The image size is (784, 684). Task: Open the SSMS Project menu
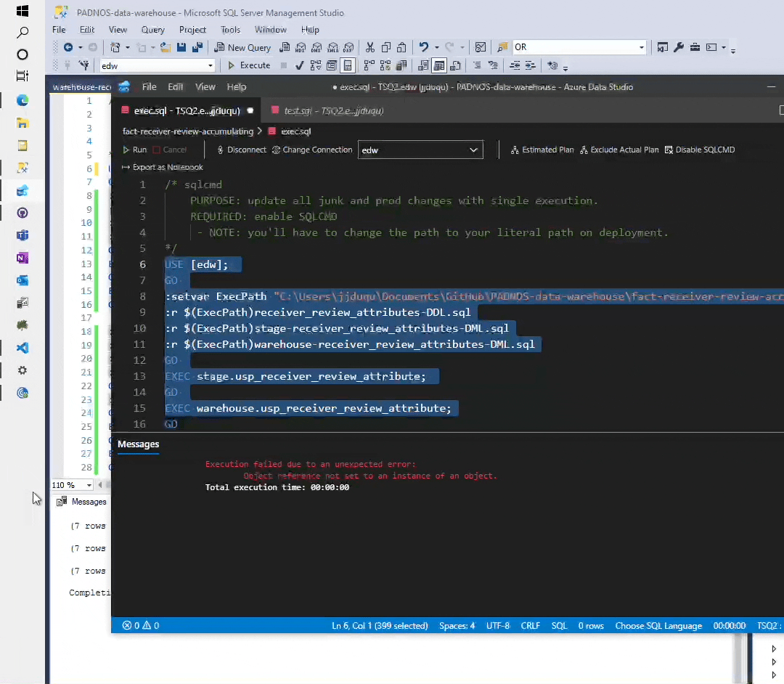pos(192,30)
